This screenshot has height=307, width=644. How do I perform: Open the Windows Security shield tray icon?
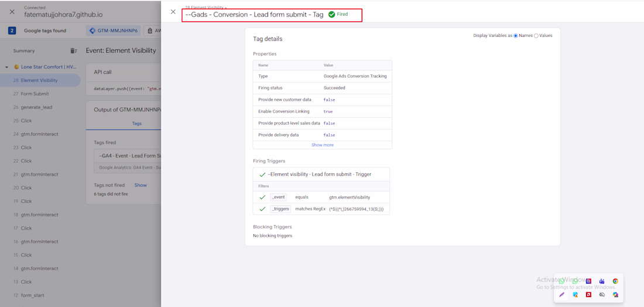click(576, 295)
